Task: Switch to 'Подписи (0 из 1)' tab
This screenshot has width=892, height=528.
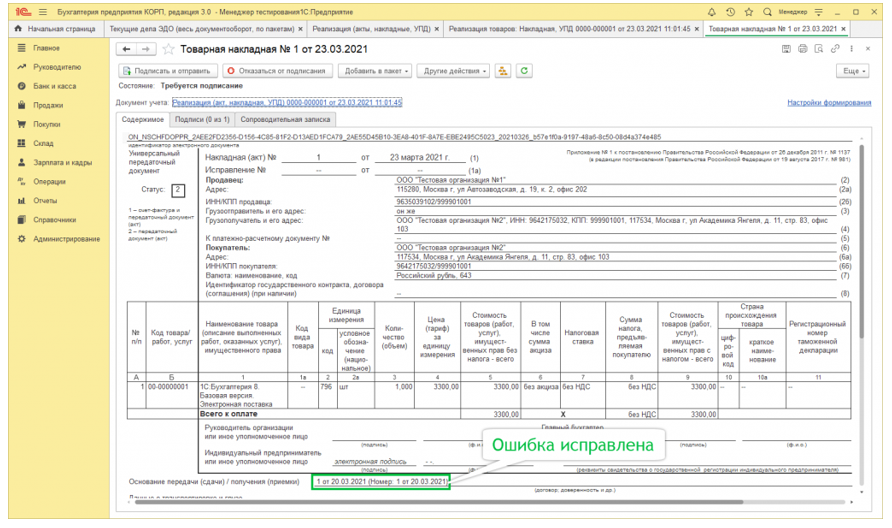Action: click(202, 119)
